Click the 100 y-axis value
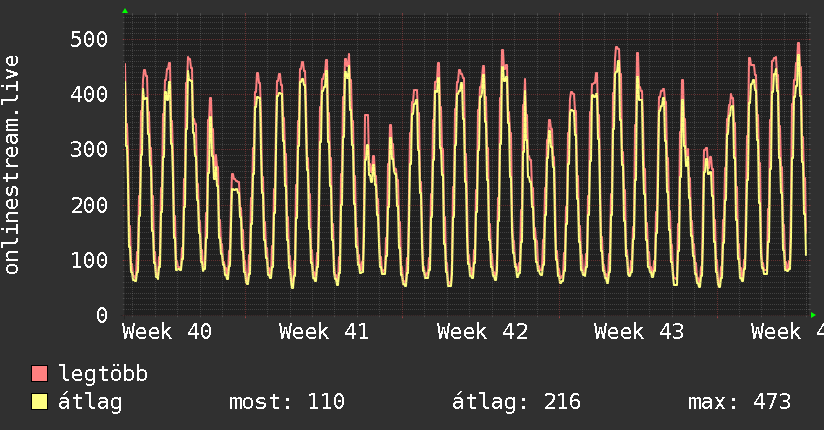The height and width of the screenshot is (430, 824). 89,260
